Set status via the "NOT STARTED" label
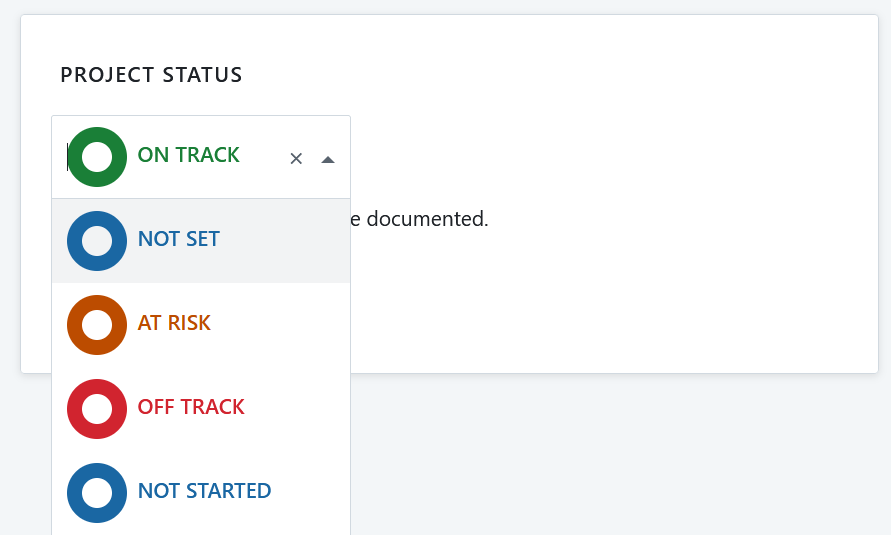The width and height of the screenshot is (891, 535). 204,491
